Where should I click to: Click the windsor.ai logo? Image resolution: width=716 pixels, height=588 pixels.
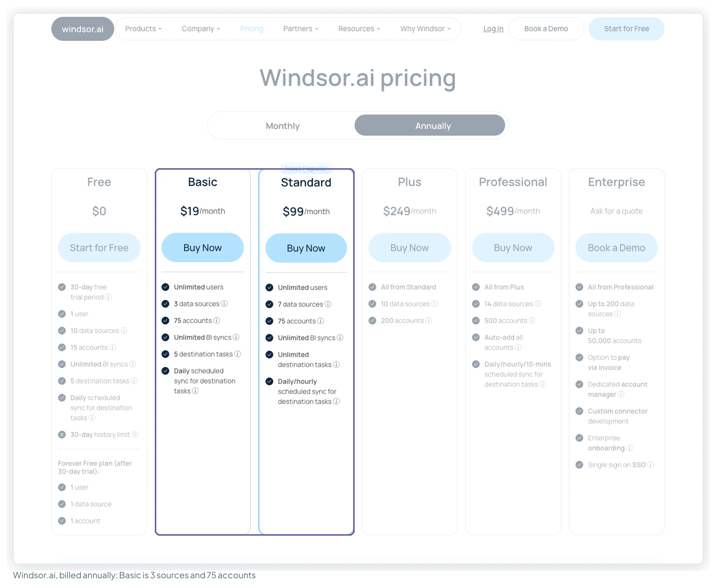pyautogui.click(x=82, y=29)
